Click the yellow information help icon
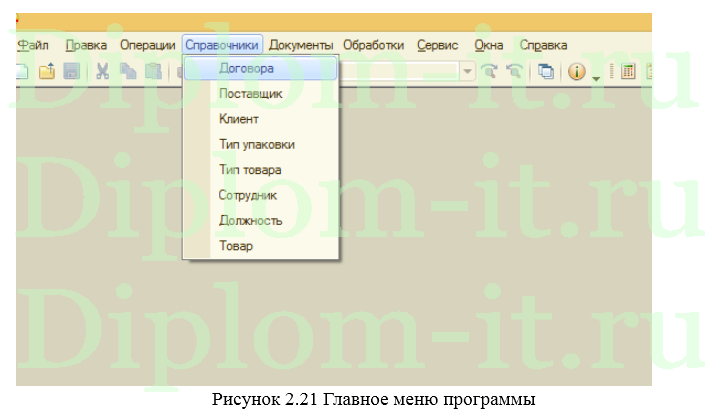 pyautogui.click(x=577, y=71)
